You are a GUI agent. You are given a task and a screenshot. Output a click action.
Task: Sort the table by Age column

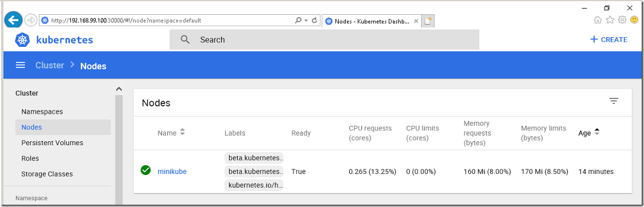[589, 133]
